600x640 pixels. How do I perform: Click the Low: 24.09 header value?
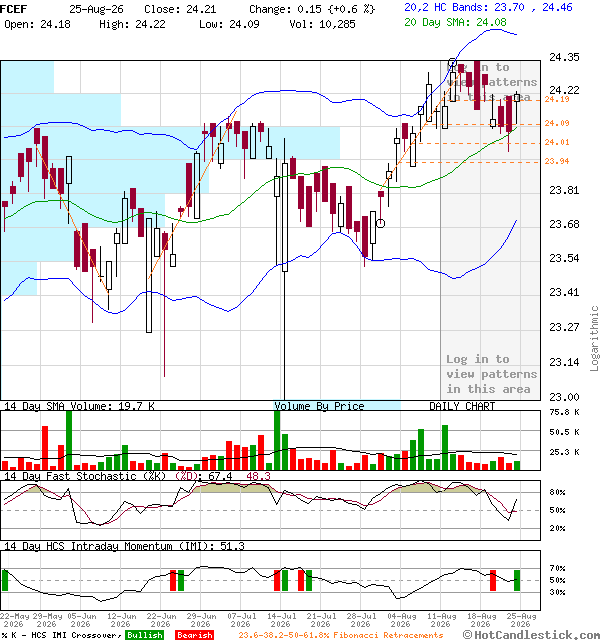click(x=229, y=24)
